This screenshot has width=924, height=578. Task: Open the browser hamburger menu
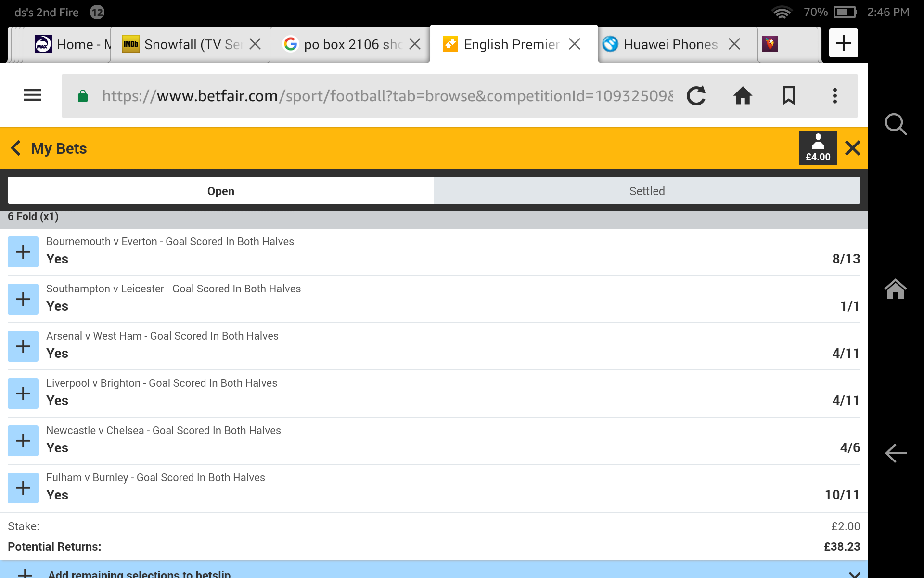pos(33,95)
